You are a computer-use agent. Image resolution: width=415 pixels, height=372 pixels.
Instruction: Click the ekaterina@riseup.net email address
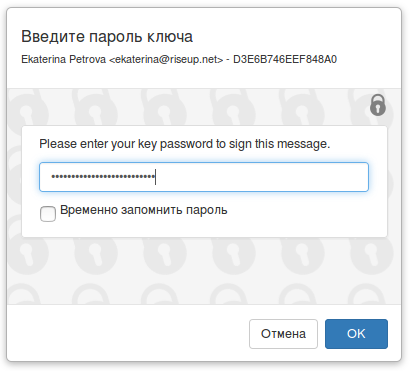pyautogui.click(x=166, y=59)
